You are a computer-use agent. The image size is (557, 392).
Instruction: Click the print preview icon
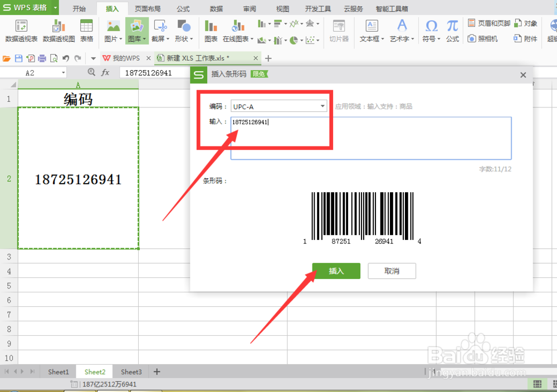(x=53, y=58)
